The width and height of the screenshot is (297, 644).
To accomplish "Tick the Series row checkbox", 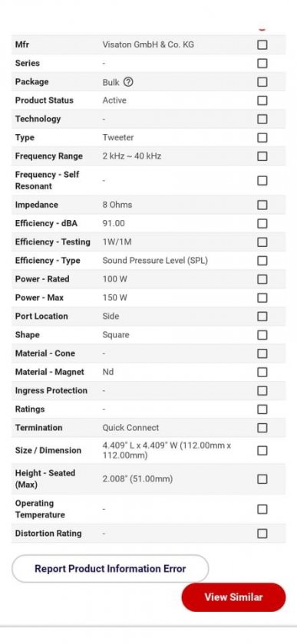I will click(x=262, y=63).
